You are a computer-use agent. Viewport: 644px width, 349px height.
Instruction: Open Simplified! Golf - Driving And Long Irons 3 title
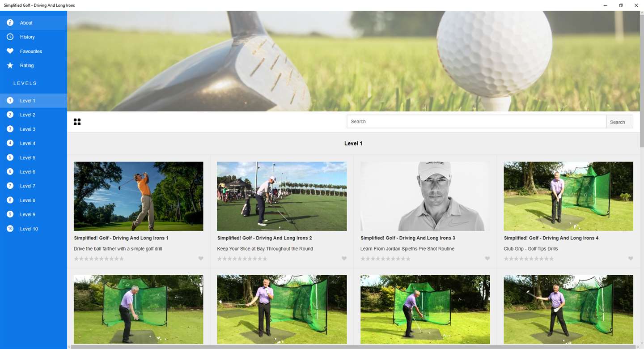pyautogui.click(x=408, y=238)
